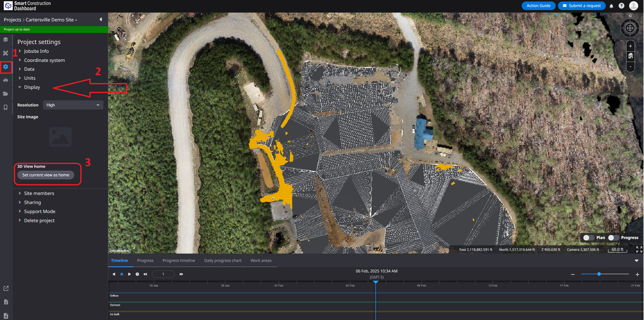The width and height of the screenshot is (644, 320).
Task: Open the machines icon in sidebar
Action: point(6,80)
